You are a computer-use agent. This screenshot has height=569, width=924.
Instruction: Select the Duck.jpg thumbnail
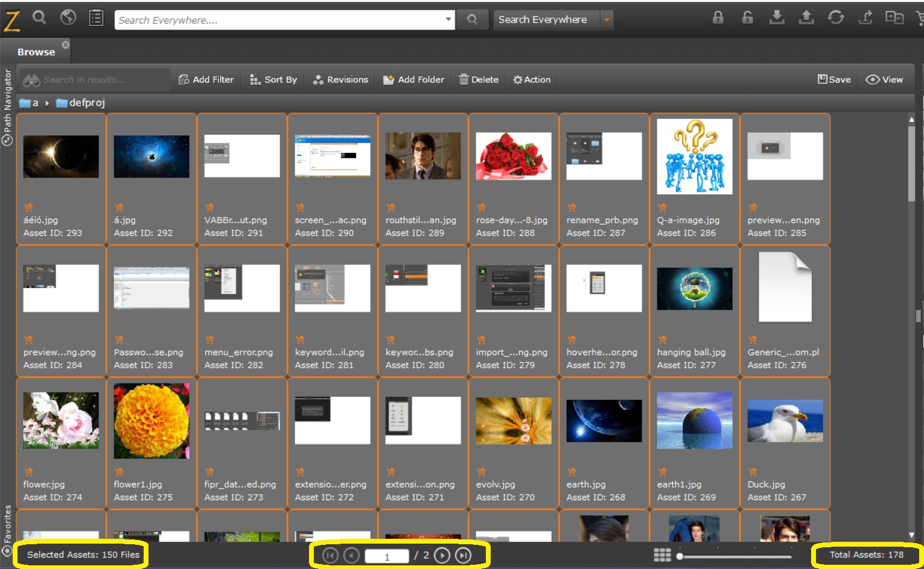point(785,420)
